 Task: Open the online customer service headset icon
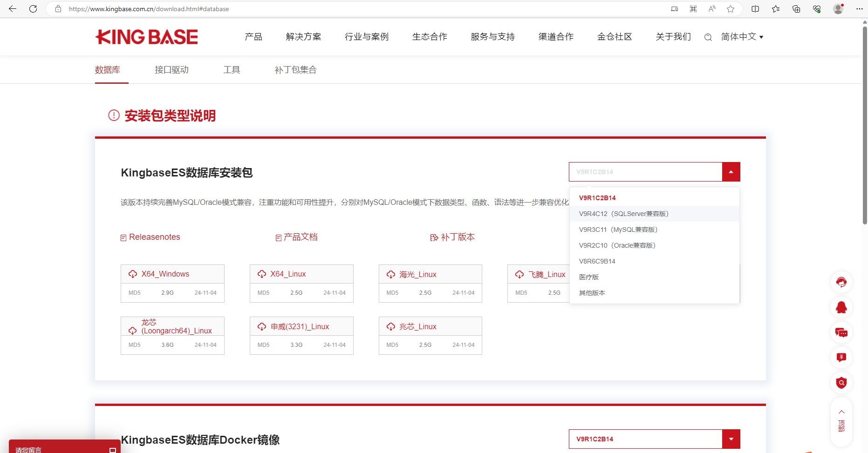coord(841,282)
